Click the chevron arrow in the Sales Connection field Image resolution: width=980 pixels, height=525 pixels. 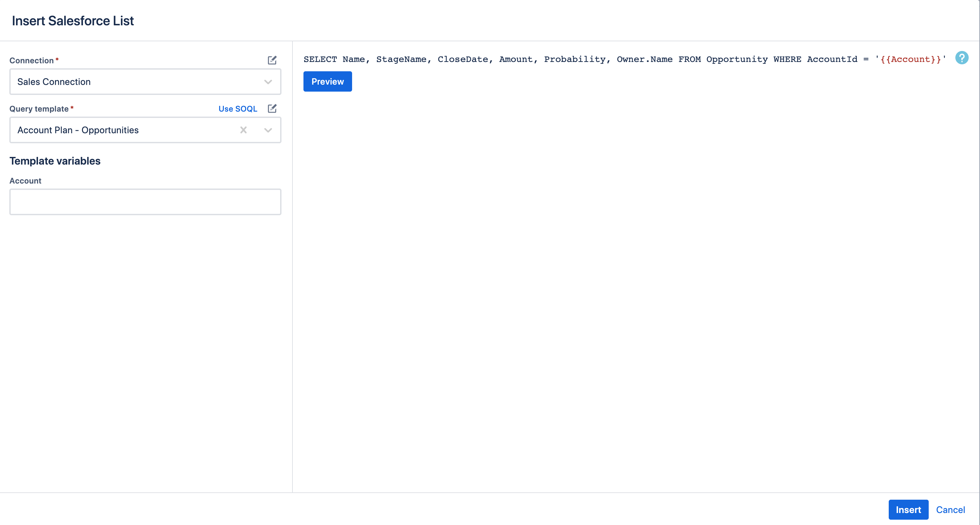click(268, 82)
